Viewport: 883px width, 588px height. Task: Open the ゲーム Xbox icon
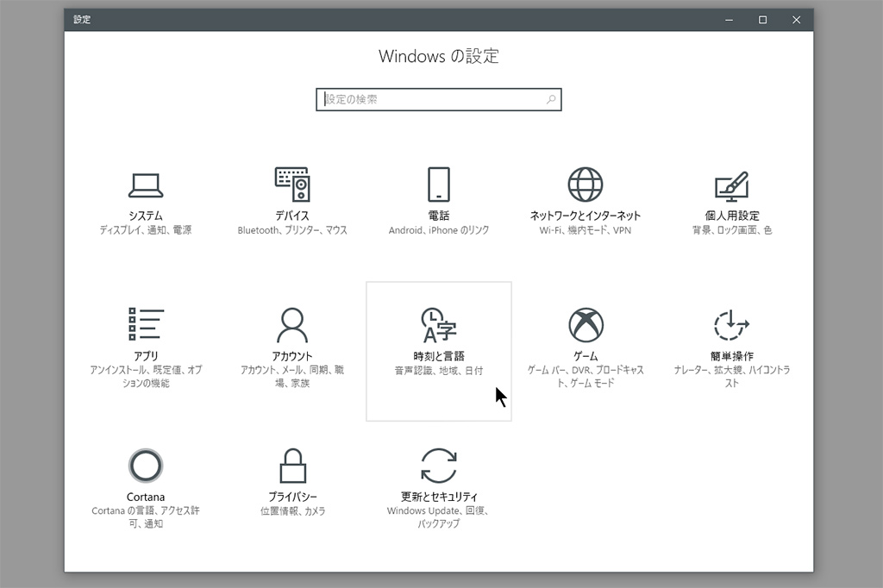tap(586, 325)
